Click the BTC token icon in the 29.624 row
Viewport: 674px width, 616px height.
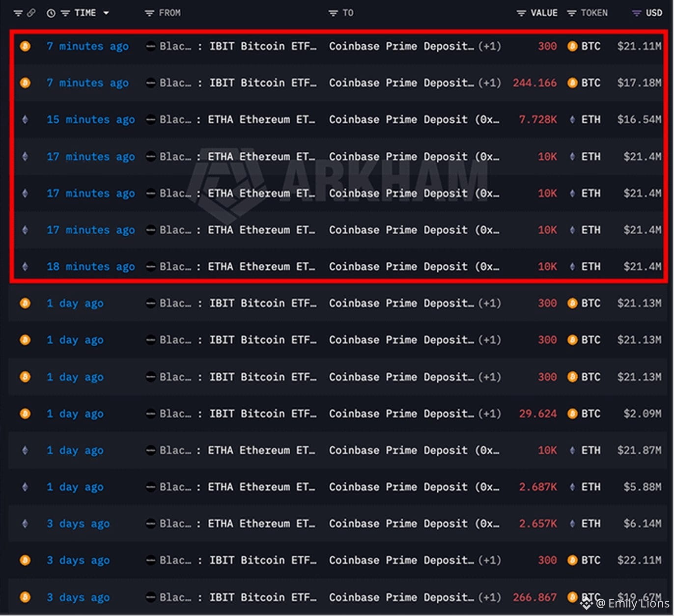coord(572,414)
